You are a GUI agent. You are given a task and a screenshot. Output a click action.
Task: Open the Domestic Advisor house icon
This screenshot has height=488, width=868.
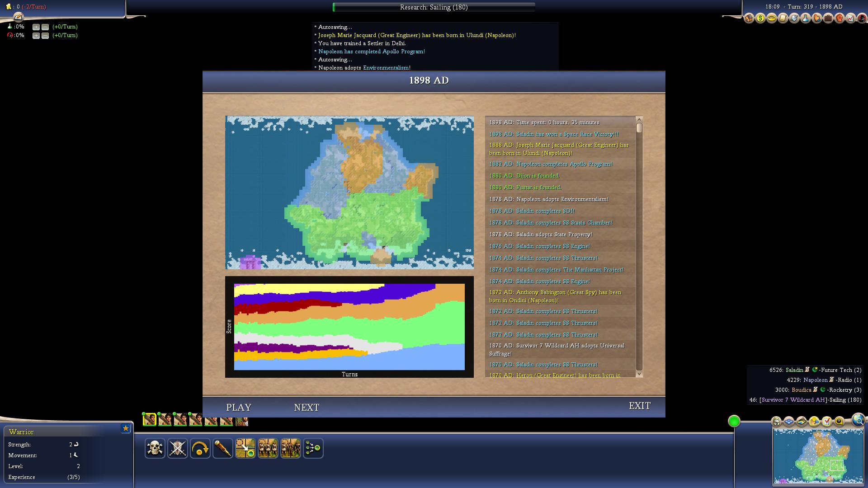[749, 18]
